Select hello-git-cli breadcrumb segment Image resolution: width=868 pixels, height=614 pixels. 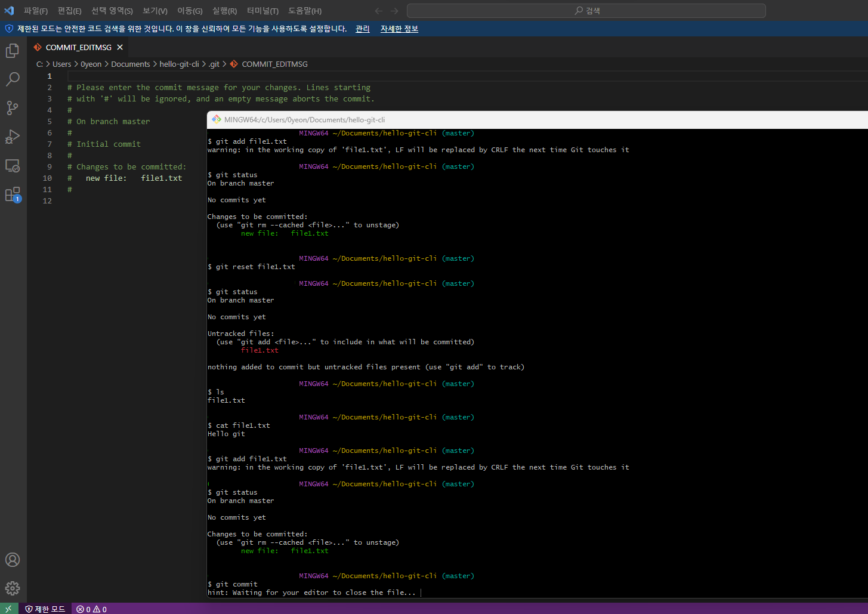pyautogui.click(x=179, y=64)
